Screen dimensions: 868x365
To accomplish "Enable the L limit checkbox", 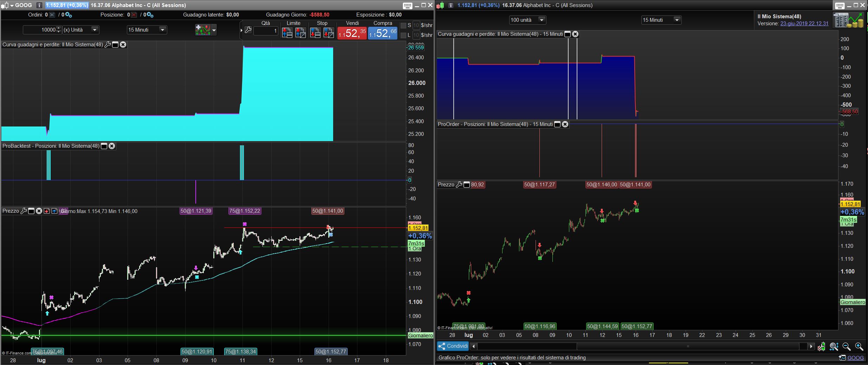I will (x=403, y=35).
